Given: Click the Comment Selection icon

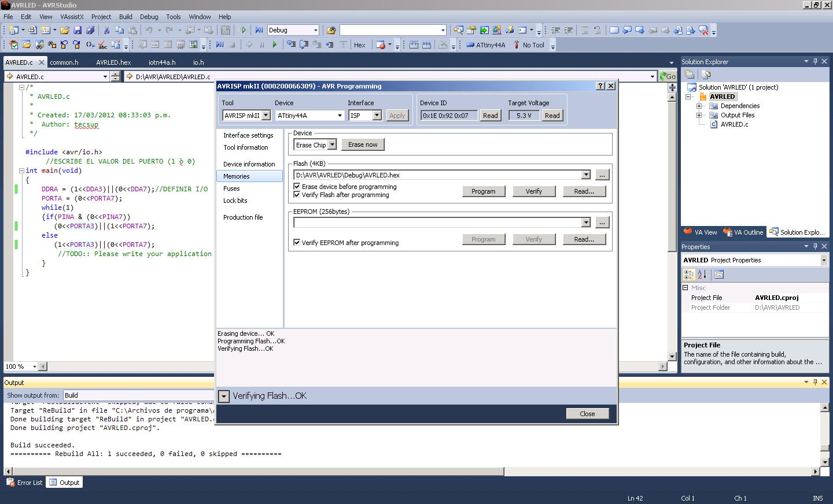Looking at the screenshot, I should [585, 30].
